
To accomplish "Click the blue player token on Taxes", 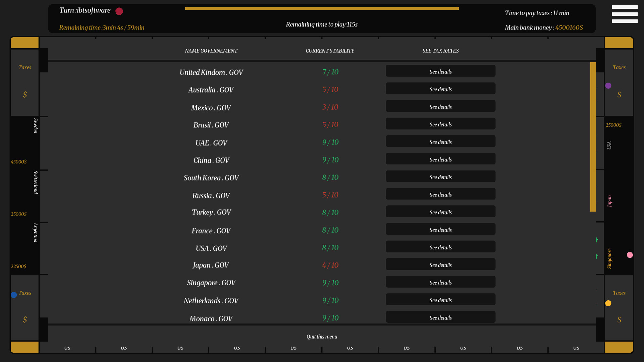I will pos(14,295).
